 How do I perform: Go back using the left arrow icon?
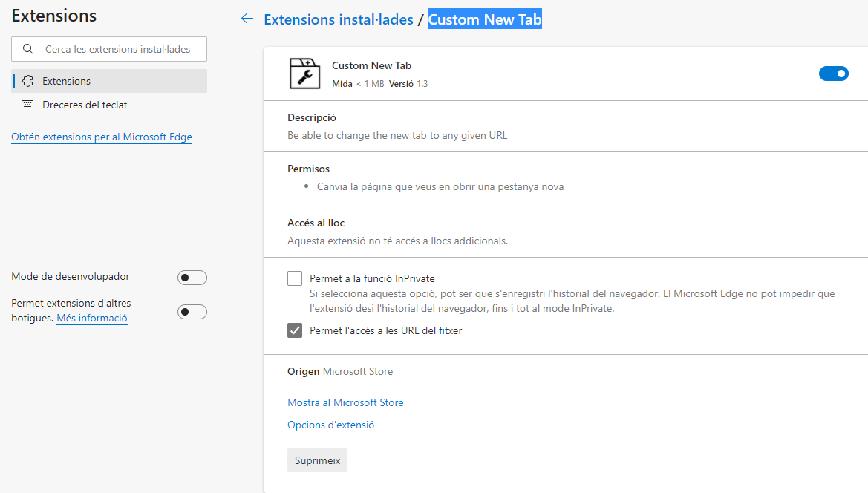247,19
